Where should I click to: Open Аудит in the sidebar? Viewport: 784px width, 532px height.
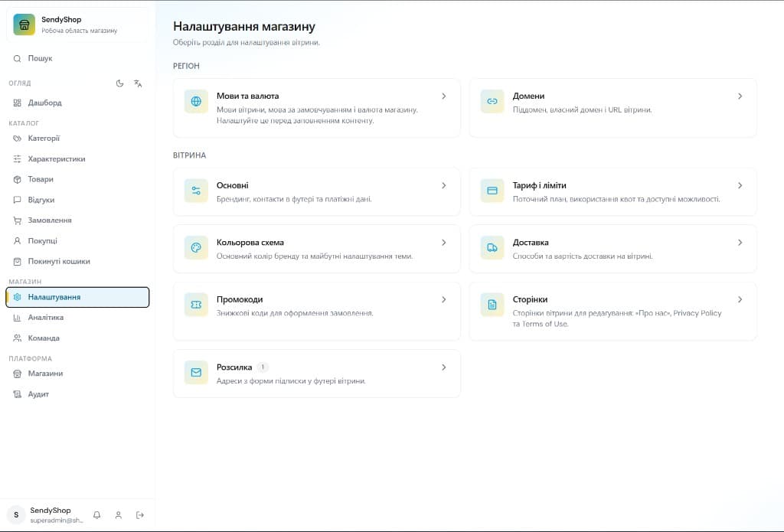point(77,394)
